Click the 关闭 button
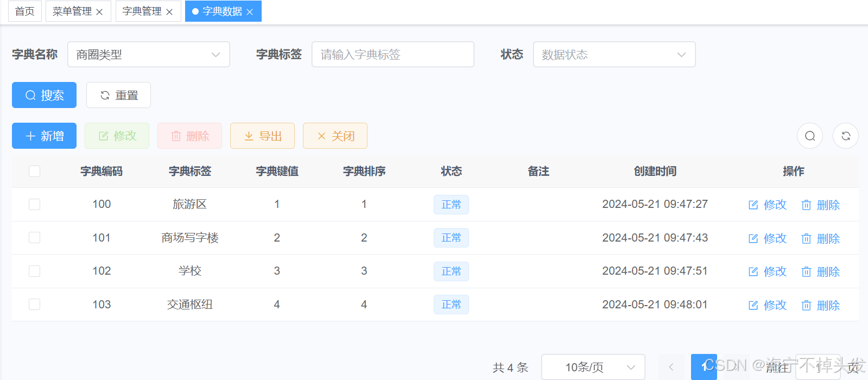 click(x=335, y=136)
